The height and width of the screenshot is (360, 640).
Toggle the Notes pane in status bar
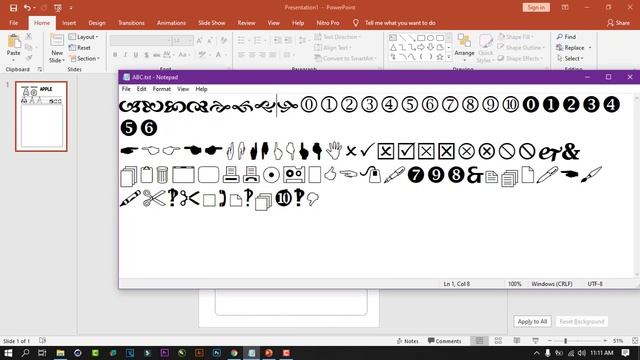(407, 341)
